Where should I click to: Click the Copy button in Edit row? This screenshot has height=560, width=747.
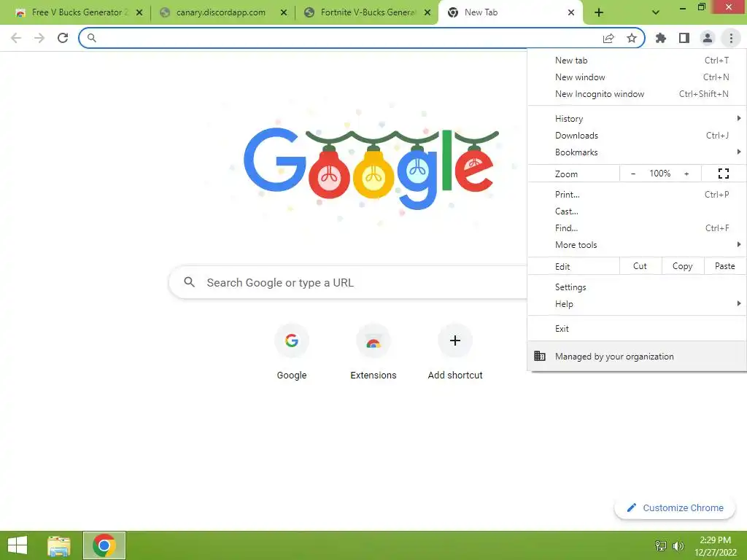(x=682, y=266)
